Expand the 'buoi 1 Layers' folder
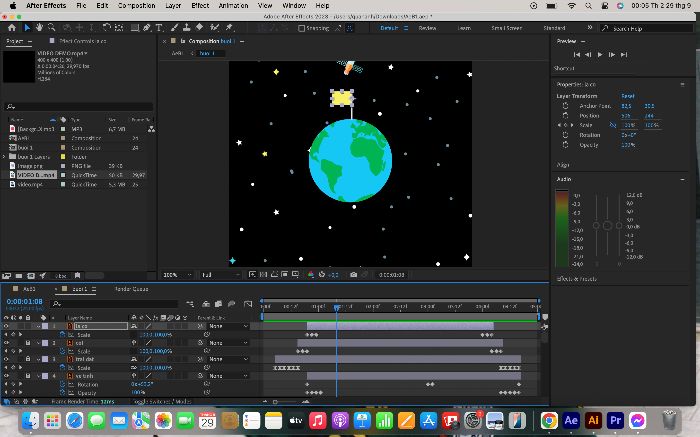This screenshot has height=437, width=700. tap(4, 157)
